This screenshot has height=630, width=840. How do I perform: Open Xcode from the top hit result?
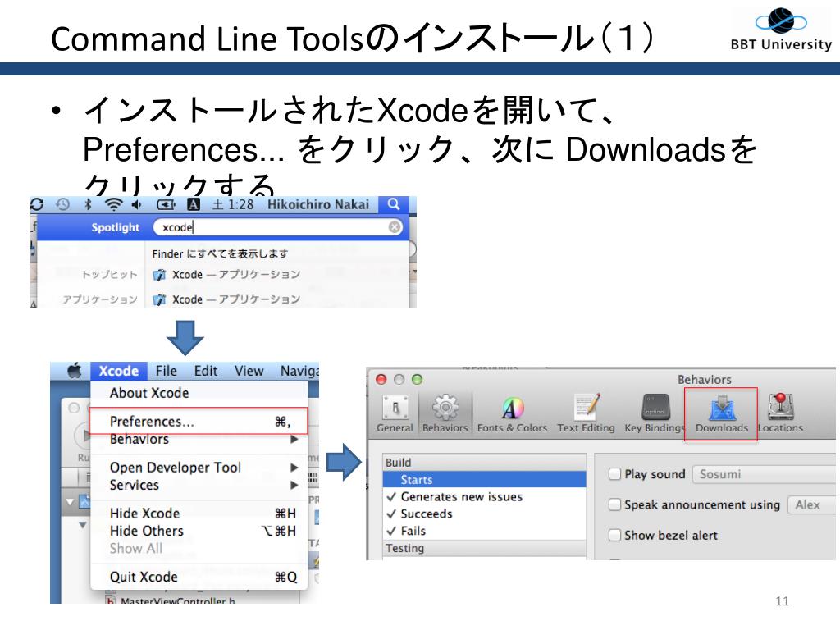click(227, 275)
